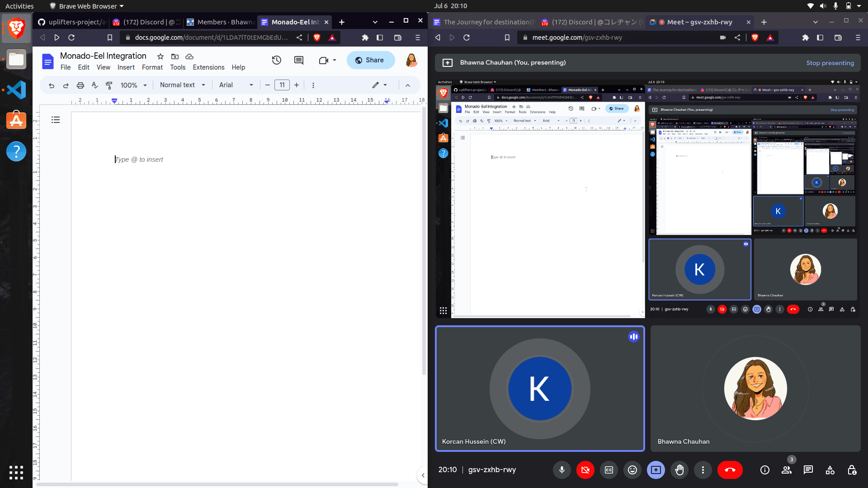The width and height of the screenshot is (868, 488).
Task: Reload the Meet page
Action: (x=467, y=38)
